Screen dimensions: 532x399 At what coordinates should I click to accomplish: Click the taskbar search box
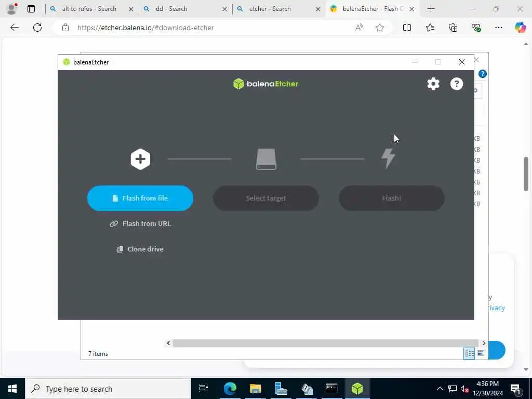(x=108, y=389)
